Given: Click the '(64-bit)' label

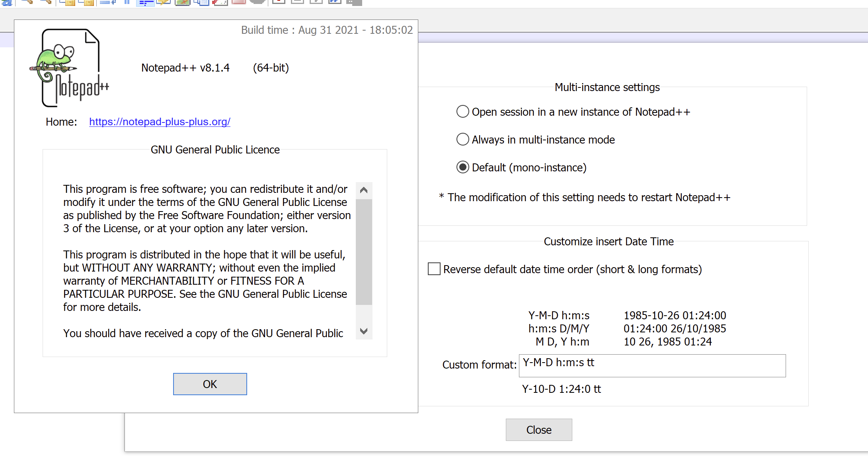Looking at the screenshot, I should [271, 68].
